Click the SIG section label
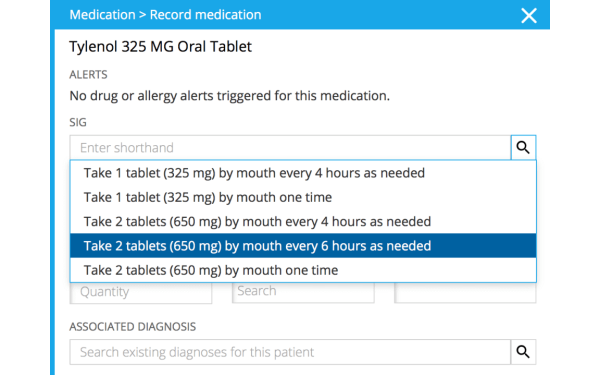Viewport: 600px width, 375px height. click(x=78, y=122)
